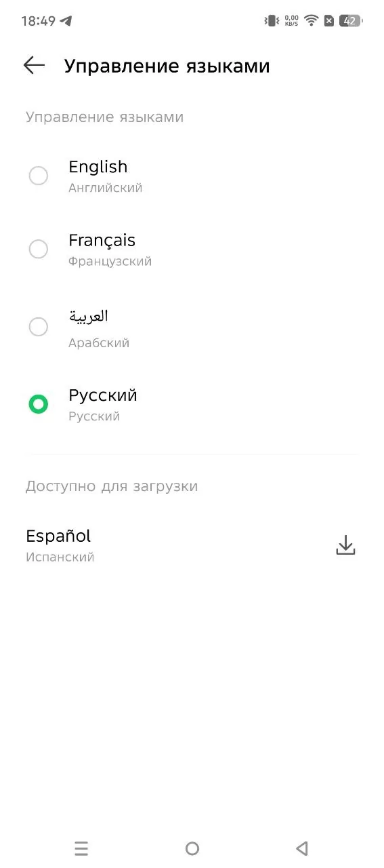Screen dimensions: 384x868
Task: Tap the network speed KB/S indicator
Action: pos(292,20)
